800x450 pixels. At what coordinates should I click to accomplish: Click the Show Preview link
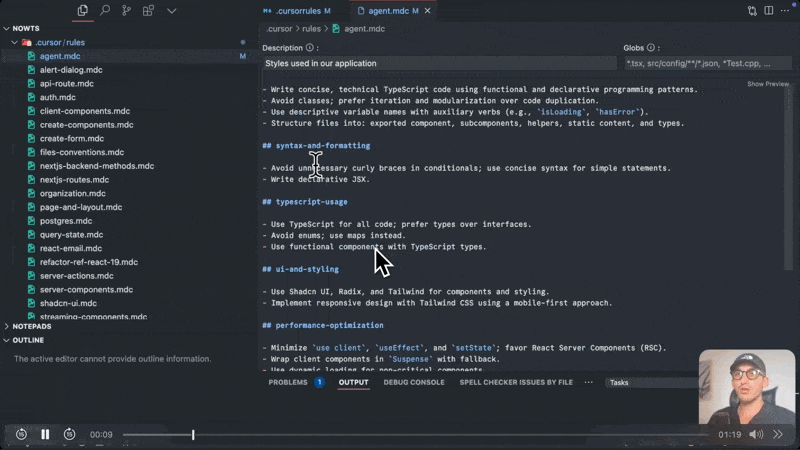(x=767, y=84)
